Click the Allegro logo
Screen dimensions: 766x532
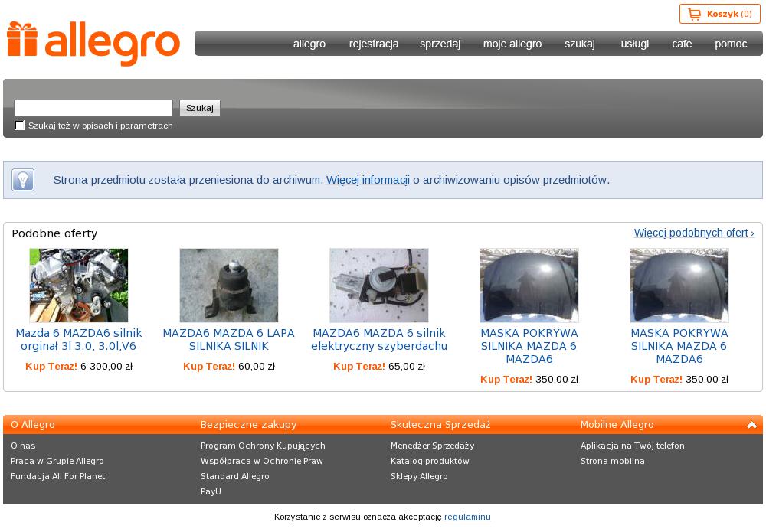pos(93,44)
